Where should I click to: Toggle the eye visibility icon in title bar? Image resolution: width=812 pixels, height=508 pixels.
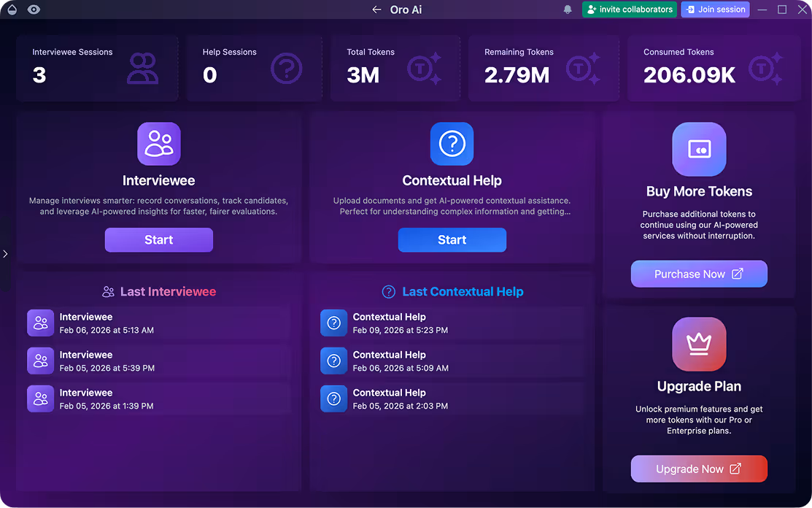(x=34, y=9)
